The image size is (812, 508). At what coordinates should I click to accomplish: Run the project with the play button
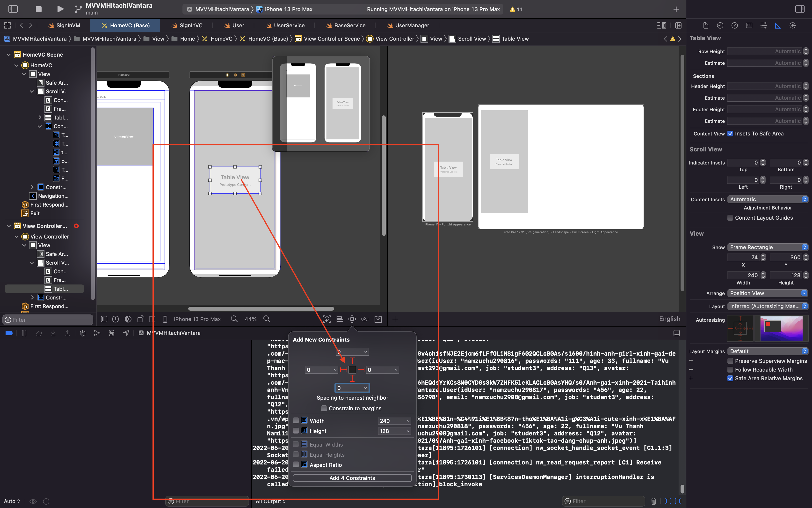pyautogui.click(x=60, y=9)
